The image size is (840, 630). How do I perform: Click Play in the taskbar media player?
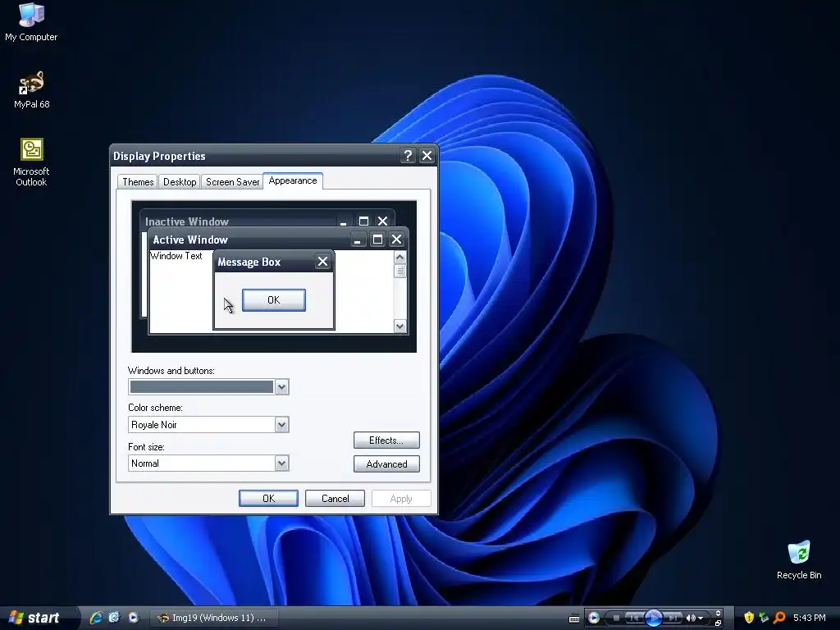[x=654, y=618]
